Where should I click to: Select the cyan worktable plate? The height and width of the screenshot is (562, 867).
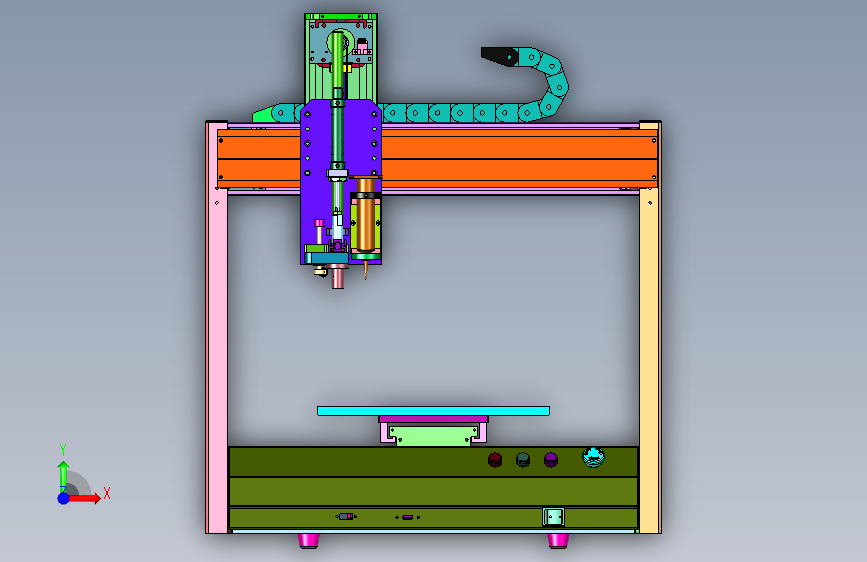pos(434,411)
